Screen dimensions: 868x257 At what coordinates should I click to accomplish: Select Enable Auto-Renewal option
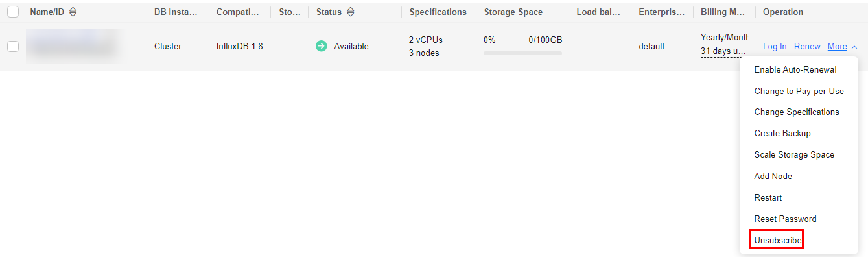pyautogui.click(x=795, y=69)
